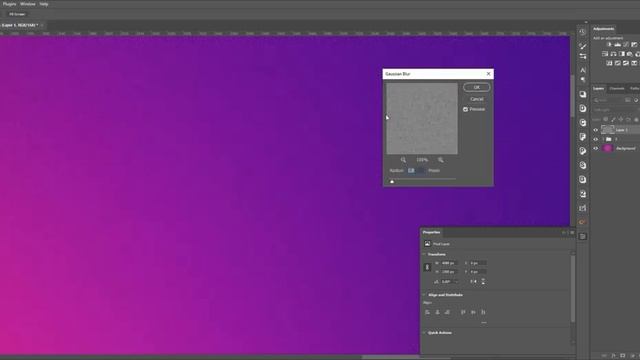640x360 pixels.
Task: Hide the Layer 1 layer
Action: click(x=596, y=130)
